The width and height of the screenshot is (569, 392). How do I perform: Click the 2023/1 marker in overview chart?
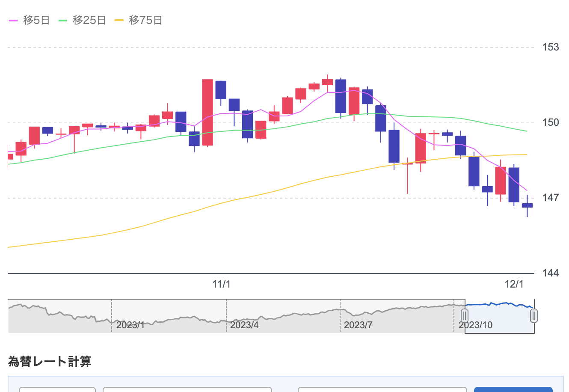(130, 325)
